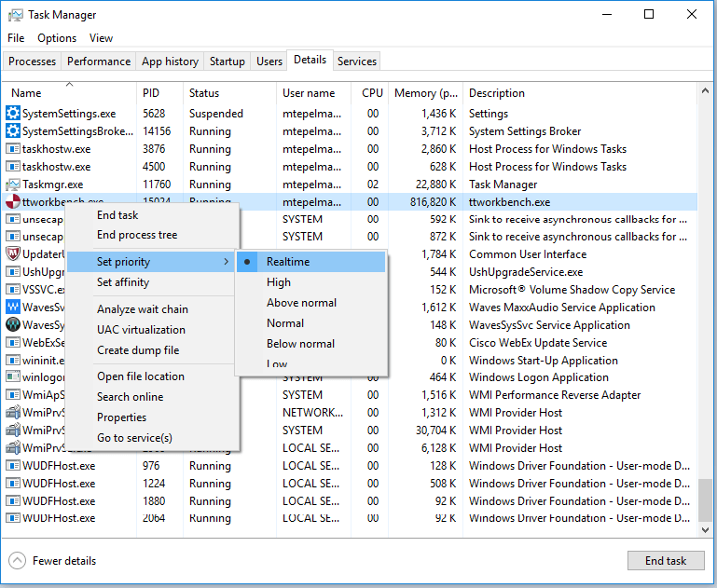Screen dimensions: 717x588
Task: Choose Set affinity
Action: pyautogui.click(x=151, y=282)
